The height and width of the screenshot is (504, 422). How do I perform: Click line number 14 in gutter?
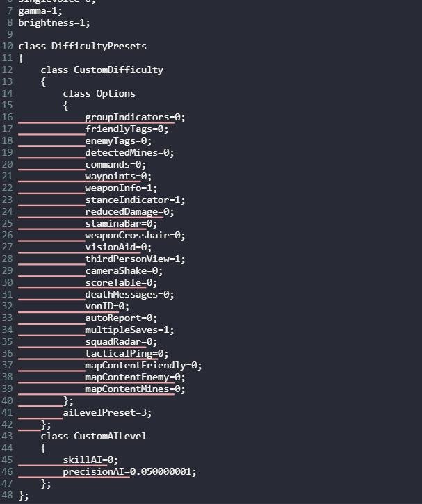pos(7,93)
